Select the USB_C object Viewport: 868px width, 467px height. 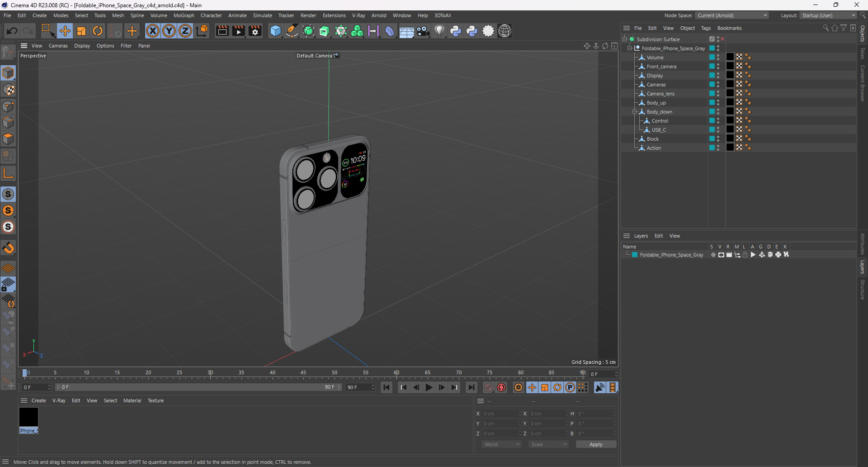pyautogui.click(x=659, y=130)
